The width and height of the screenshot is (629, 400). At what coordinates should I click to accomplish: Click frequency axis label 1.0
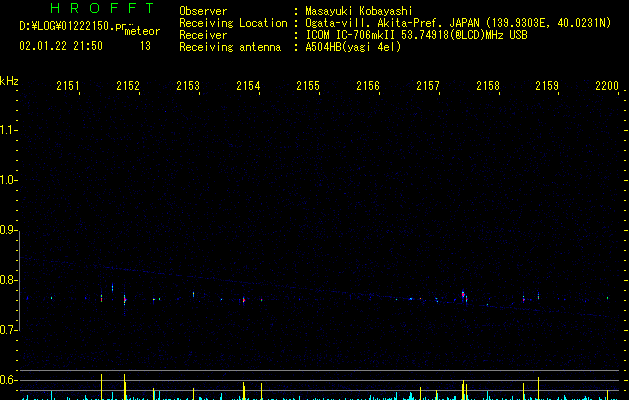tap(8, 180)
